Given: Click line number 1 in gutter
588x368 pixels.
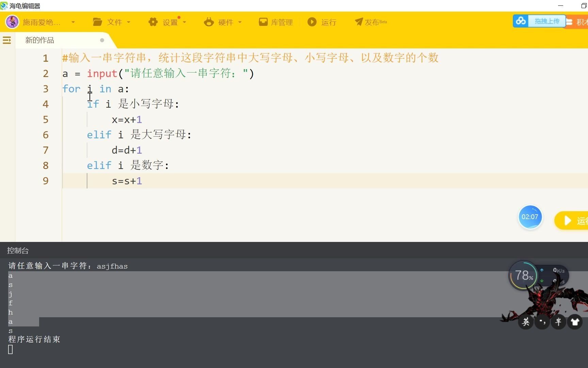Looking at the screenshot, I should 46,58.
